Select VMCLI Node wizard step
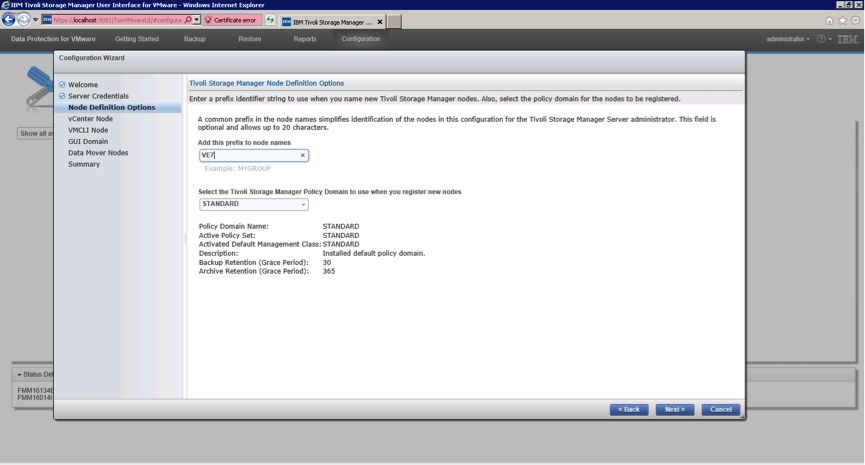The image size is (865, 465). tap(88, 130)
